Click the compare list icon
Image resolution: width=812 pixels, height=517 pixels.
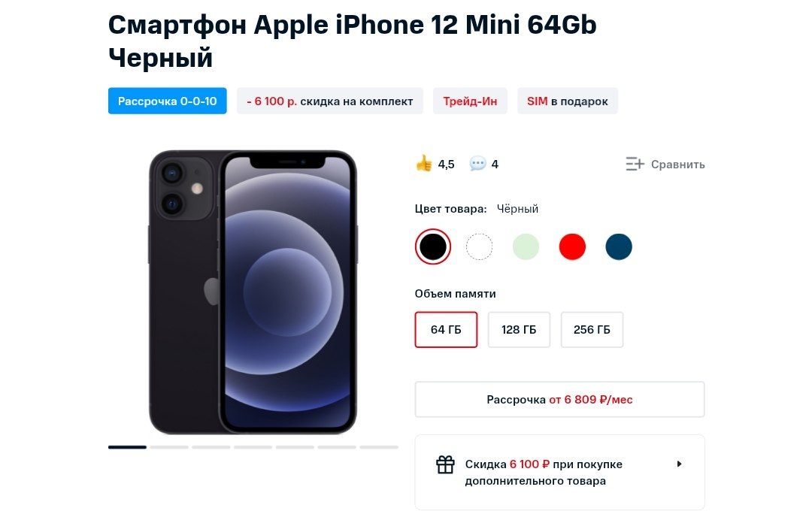click(x=635, y=164)
